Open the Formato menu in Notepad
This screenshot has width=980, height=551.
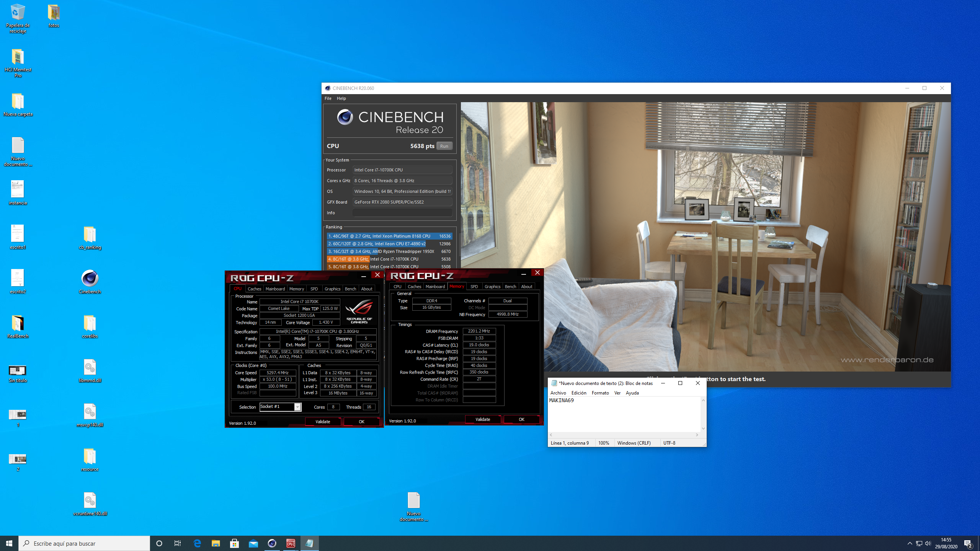(600, 393)
